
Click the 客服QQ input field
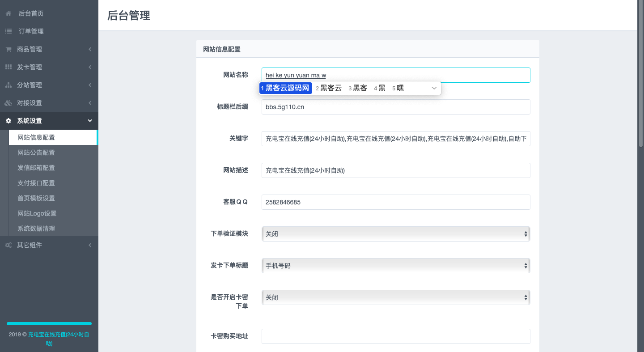point(395,202)
